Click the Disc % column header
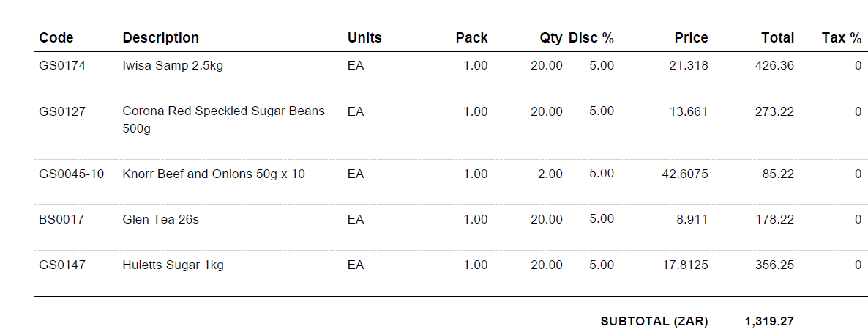This screenshot has height=332, width=868. pyautogui.click(x=591, y=38)
